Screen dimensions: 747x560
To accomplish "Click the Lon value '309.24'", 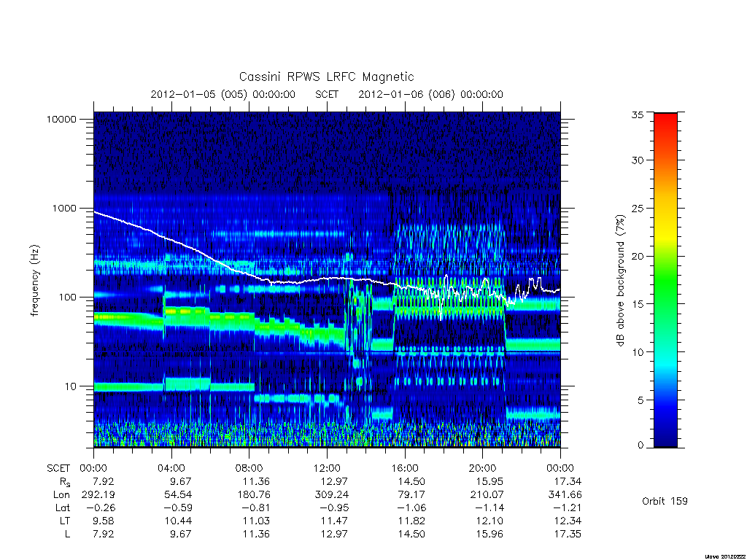I will tap(332, 495).
